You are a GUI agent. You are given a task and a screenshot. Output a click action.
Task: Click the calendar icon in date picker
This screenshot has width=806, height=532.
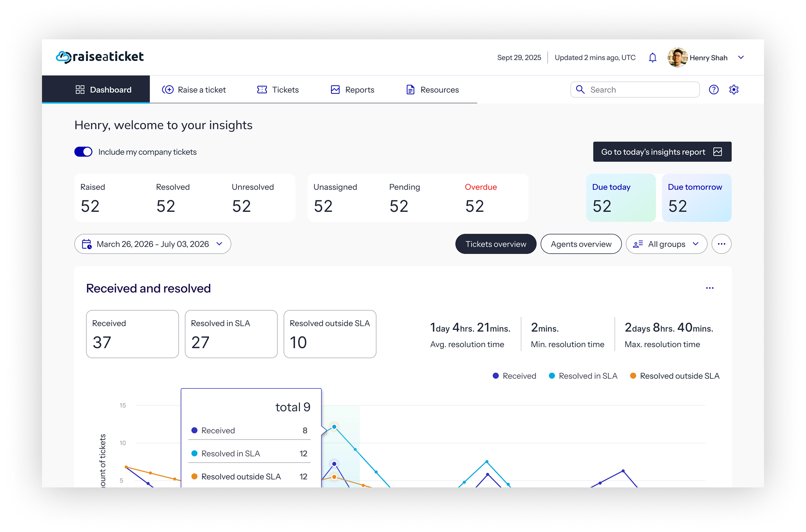click(x=87, y=244)
